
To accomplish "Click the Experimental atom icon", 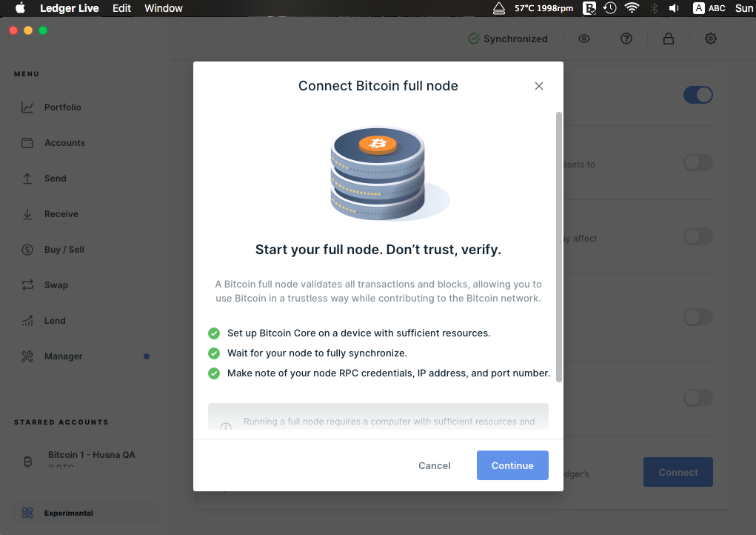I will coord(27,513).
